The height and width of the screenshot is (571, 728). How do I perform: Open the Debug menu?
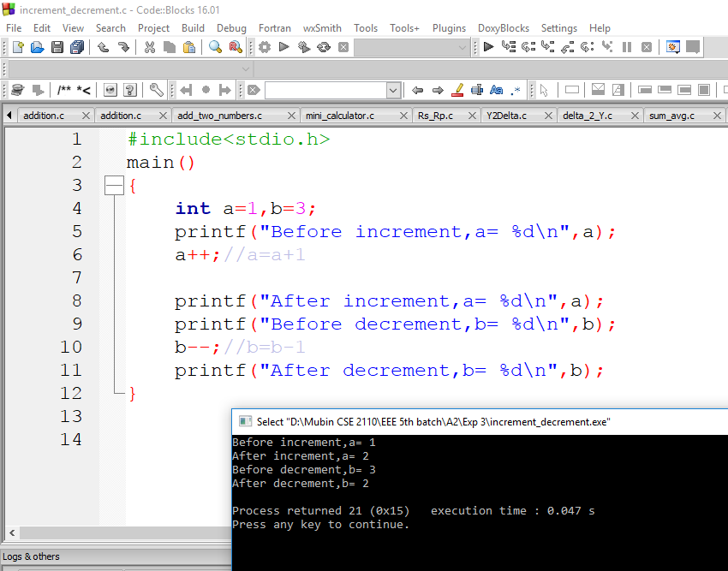click(231, 27)
